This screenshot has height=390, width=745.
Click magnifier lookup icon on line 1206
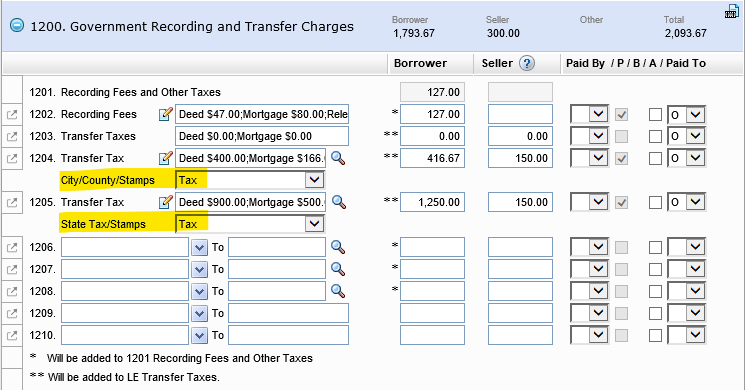[338, 247]
